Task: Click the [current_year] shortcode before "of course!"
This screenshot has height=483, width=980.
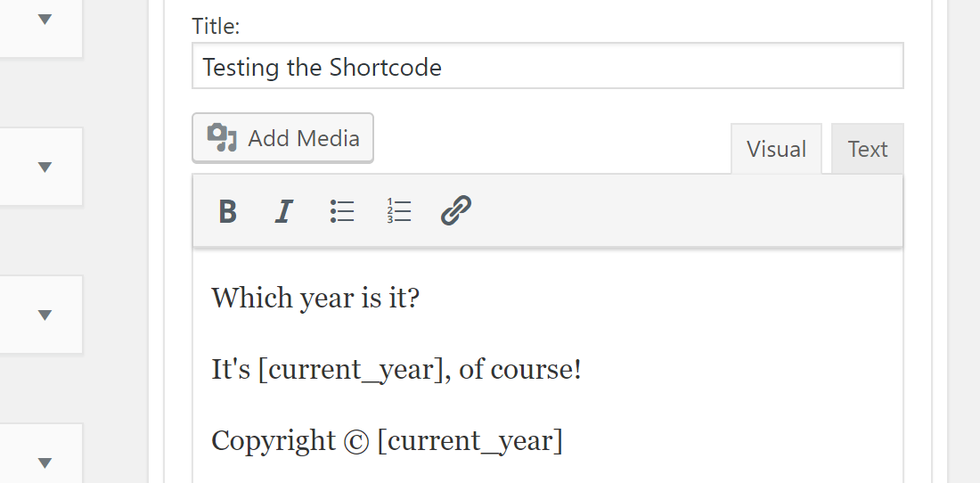Action: click(x=351, y=369)
